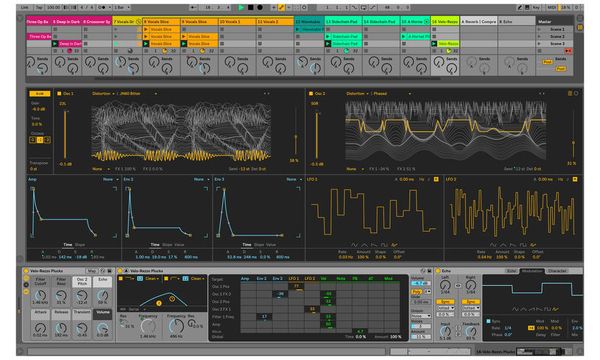
Task: Click the Echo Feedback knob
Action: tap(471, 331)
